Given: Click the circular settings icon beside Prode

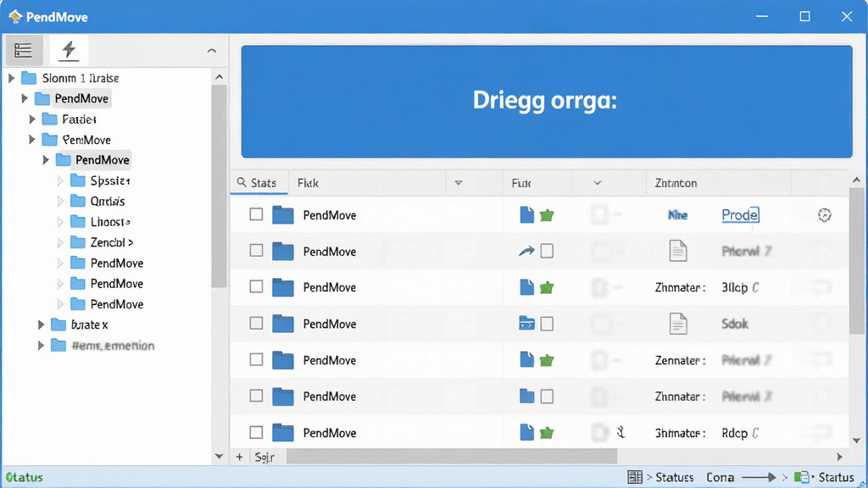Looking at the screenshot, I should tap(824, 215).
